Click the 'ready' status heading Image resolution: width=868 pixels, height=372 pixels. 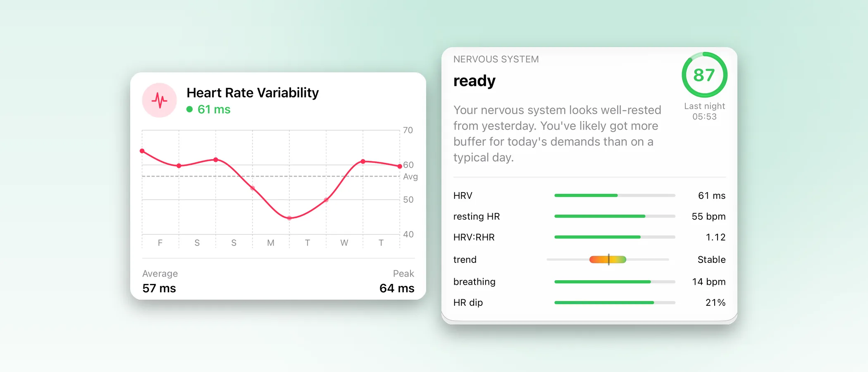coord(474,81)
